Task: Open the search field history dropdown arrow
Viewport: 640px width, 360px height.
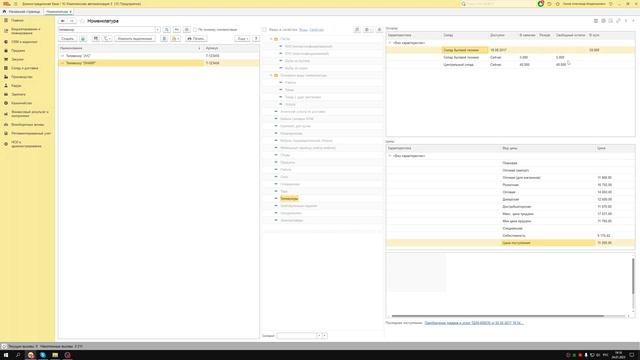Action: tap(157, 30)
